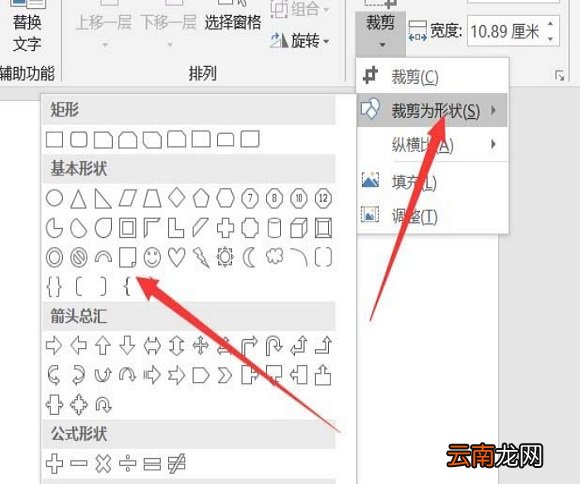The width and height of the screenshot is (580, 484).
Task: Select the donut ring shape
Action: coord(54,257)
